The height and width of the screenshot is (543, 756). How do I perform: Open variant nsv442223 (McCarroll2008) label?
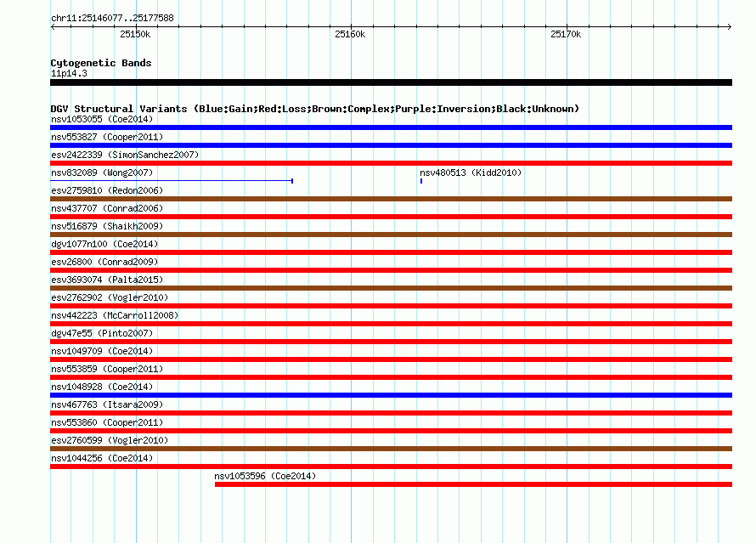(x=115, y=315)
